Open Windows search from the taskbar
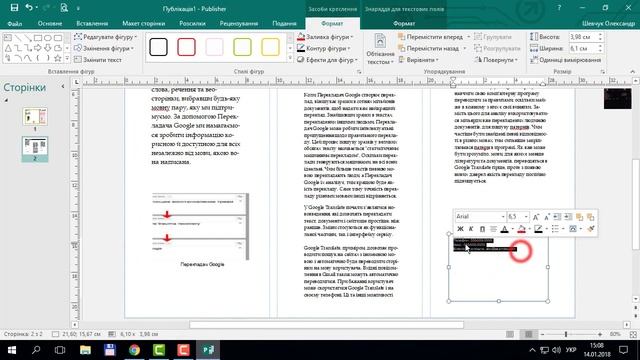 (36, 350)
